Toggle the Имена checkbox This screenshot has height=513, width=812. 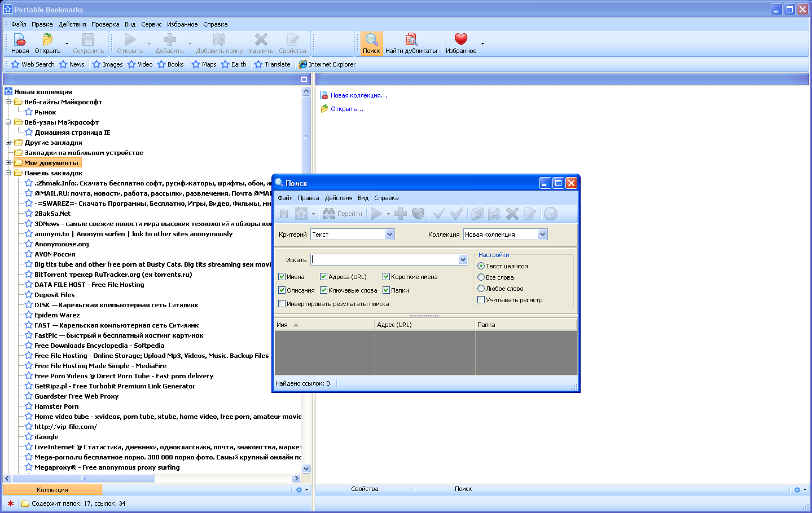282,277
